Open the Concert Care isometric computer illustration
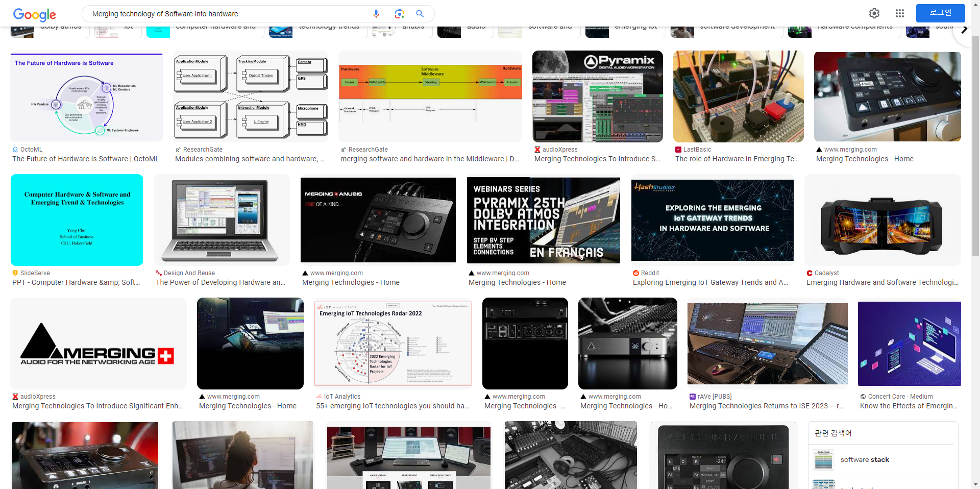Image resolution: width=980 pixels, height=489 pixels. pyautogui.click(x=910, y=344)
